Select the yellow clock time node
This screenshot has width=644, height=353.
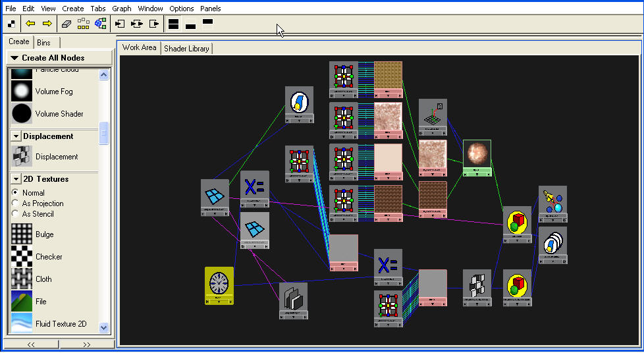click(x=219, y=286)
